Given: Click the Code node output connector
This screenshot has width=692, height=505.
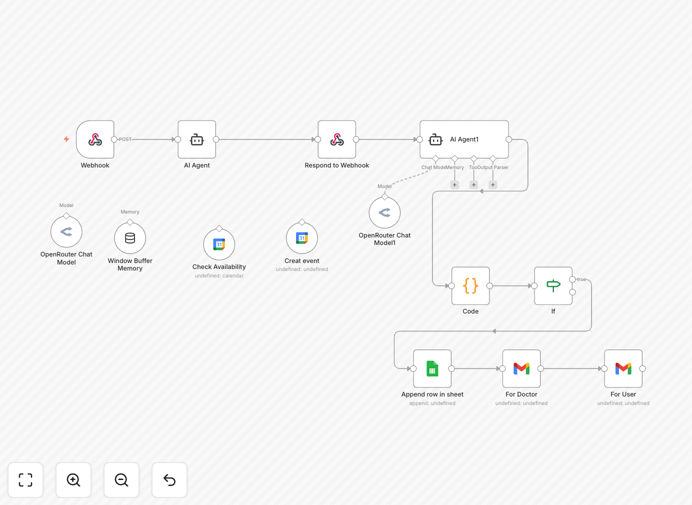Looking at the screenshot, I should click(x=489, y=286).
